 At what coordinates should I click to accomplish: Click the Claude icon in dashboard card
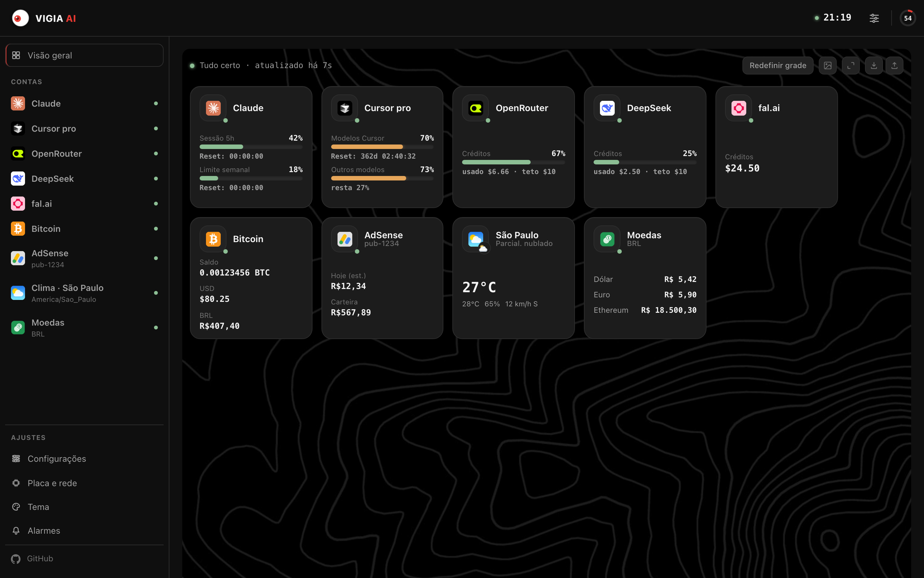(x=213, y=108)
